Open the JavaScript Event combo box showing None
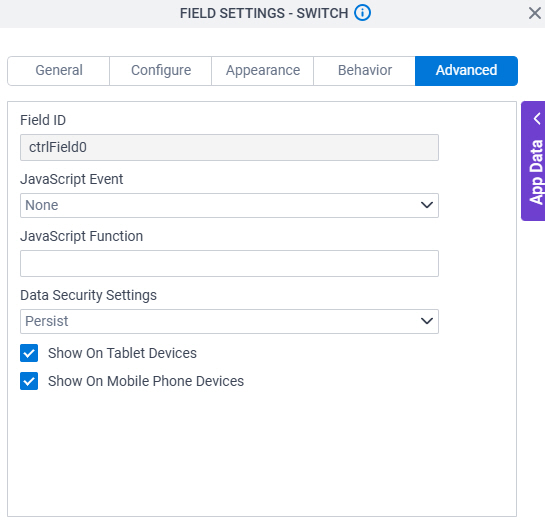Viewport: 545px width, 532px height. coord(229,205)
